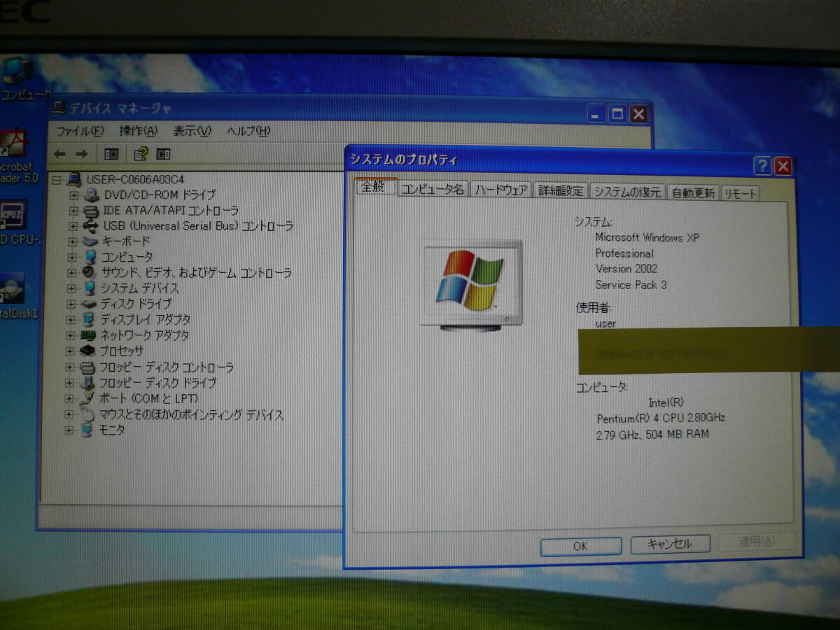Select the サウンド、ビデオ、およびゲーム コントローラ icon
This screenshot has width=840, height=630.
(x=90, y=272)
